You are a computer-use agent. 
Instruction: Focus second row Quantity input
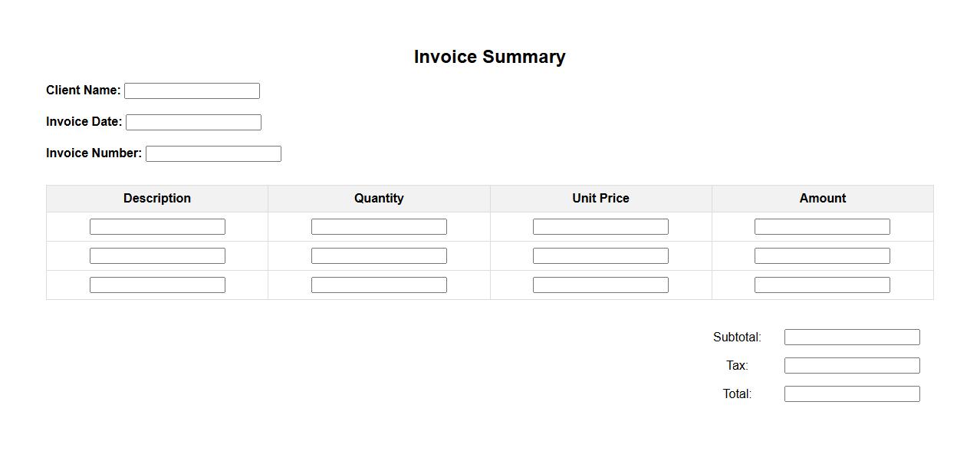pyautogui.click(x=379, y=255)
